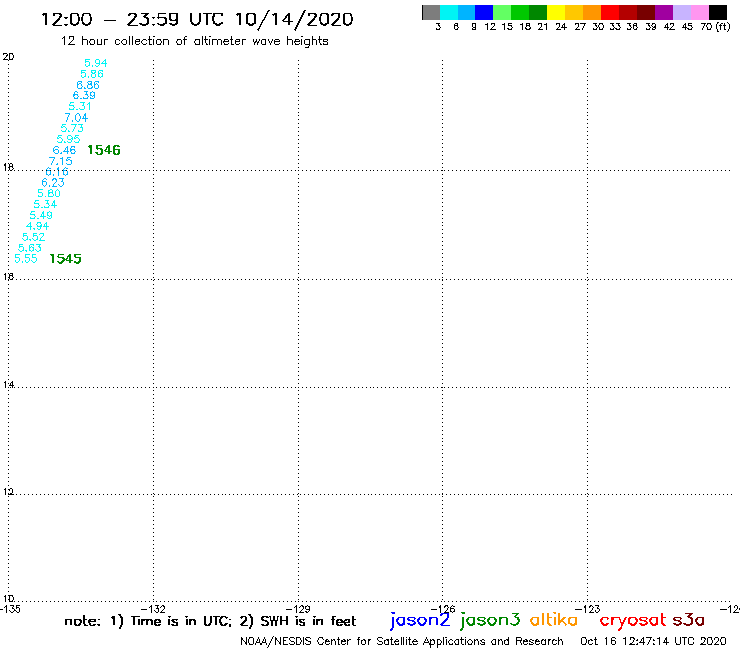Screen dimensions: 740x650
Task: Click the wave height value 5.94
Action: 96,63
